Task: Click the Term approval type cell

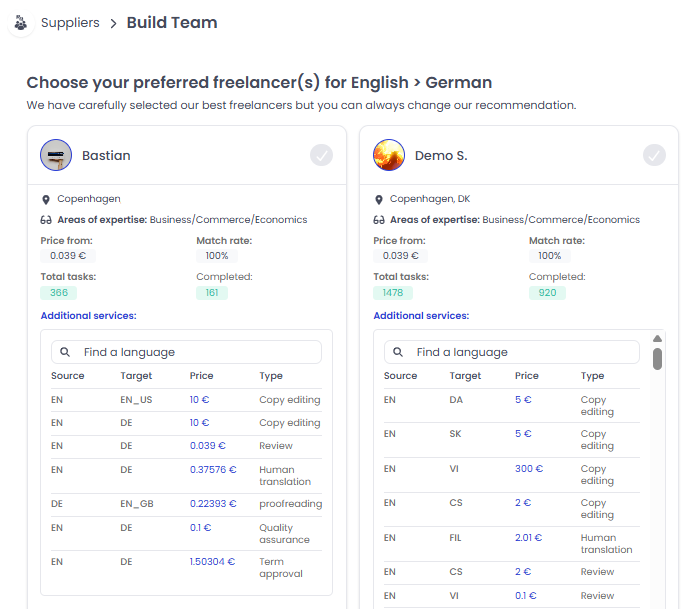Action: [281, 568]
